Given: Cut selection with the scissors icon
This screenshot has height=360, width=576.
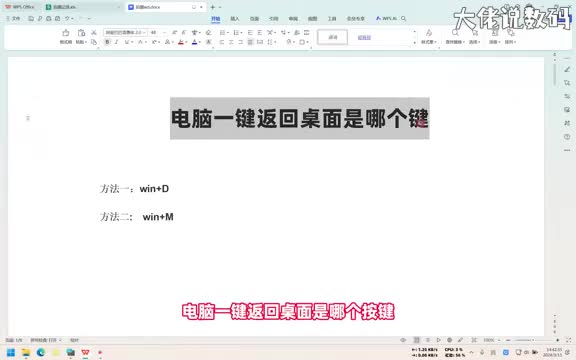Looking at the screenshot, I should [94, 32].
